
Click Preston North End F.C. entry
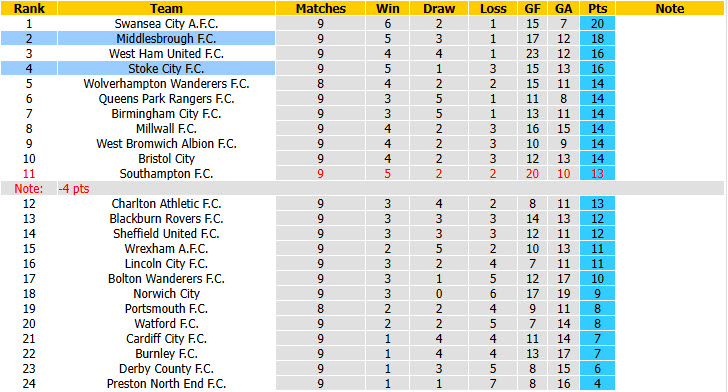point(166,384)
